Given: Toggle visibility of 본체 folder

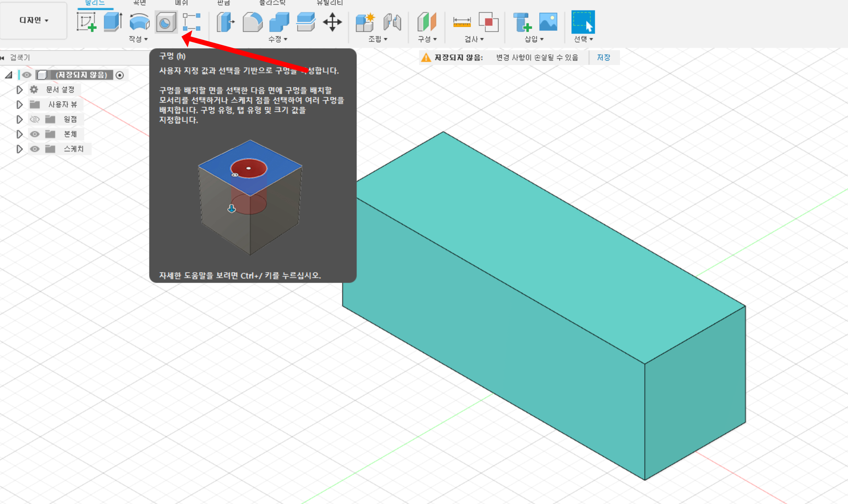Looking at the screenshot, I should (x=35, y=134).
